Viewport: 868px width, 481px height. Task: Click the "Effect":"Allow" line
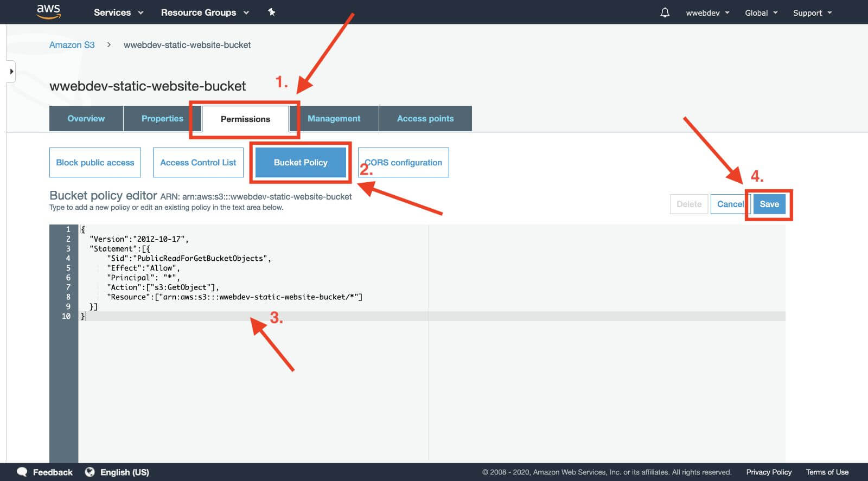click(143, 268)
